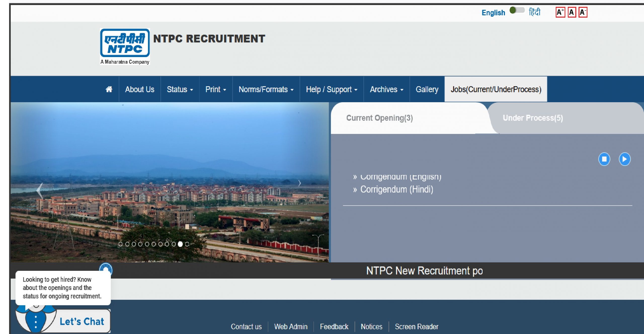Show next slide with right arrow
This screenshot has height=334, width=644.
pyautogui.click(x=299, y=183)
